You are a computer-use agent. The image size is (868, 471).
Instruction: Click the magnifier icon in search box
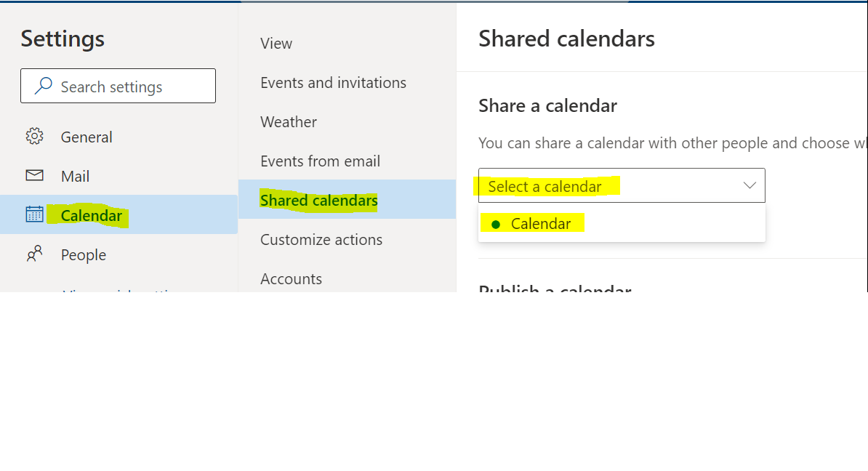pyautogui.click(x=43, y=86)
